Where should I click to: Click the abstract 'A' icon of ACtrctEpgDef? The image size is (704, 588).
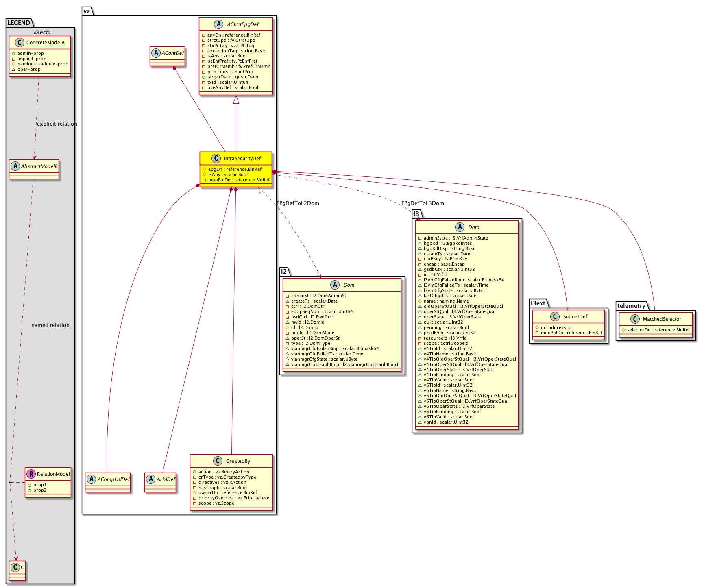click(218, 24)
